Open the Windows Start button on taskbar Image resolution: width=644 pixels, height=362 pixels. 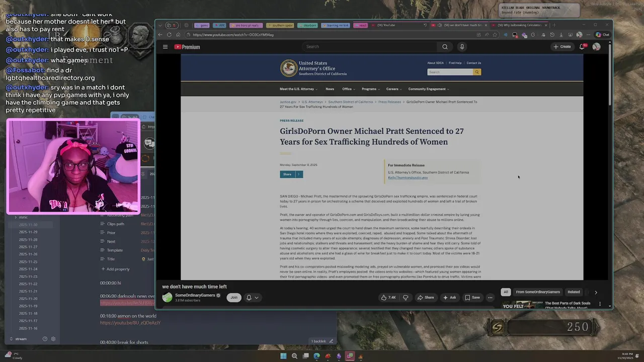283,356
